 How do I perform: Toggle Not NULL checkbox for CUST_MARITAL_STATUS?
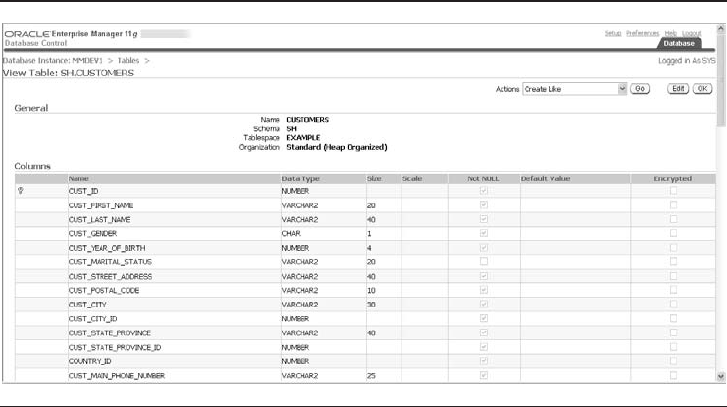coord(484,261)
